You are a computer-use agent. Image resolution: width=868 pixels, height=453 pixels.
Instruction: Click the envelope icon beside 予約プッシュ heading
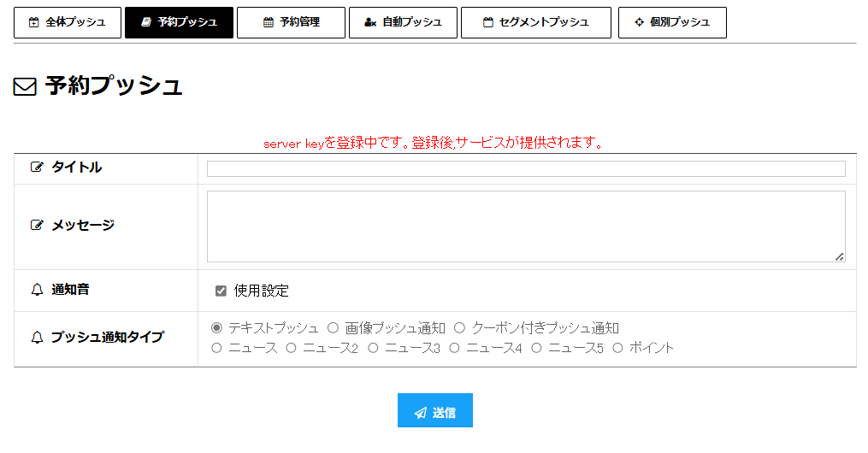tap(25, 86)
